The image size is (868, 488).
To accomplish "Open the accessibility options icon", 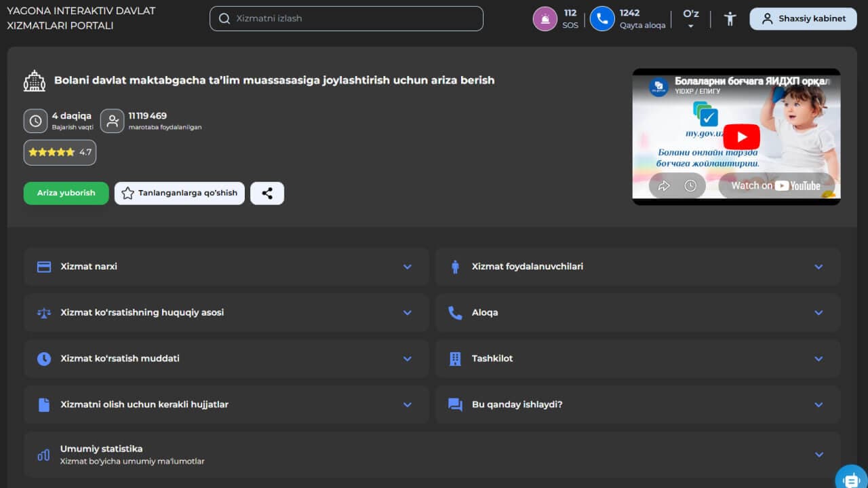I will point(730,19).
